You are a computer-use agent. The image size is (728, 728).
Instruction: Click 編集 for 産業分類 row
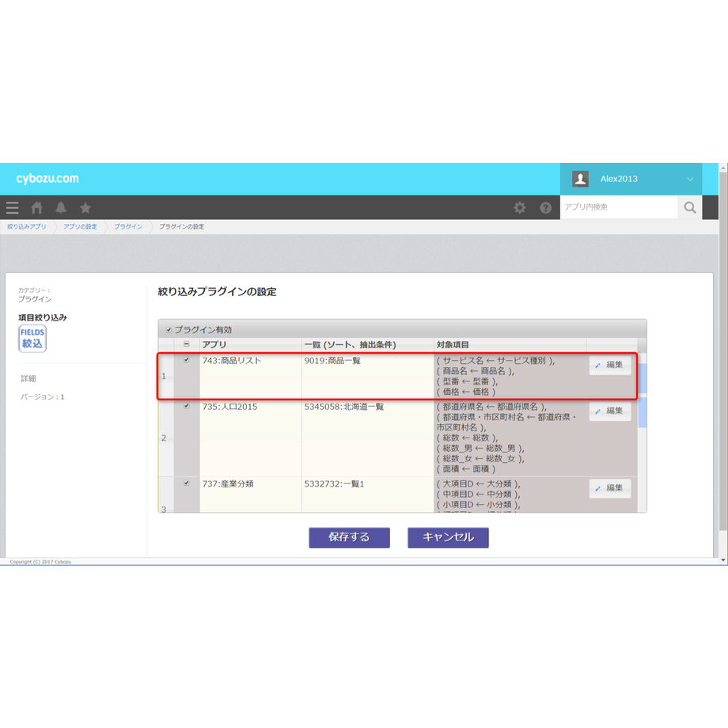tap(610, 488)
